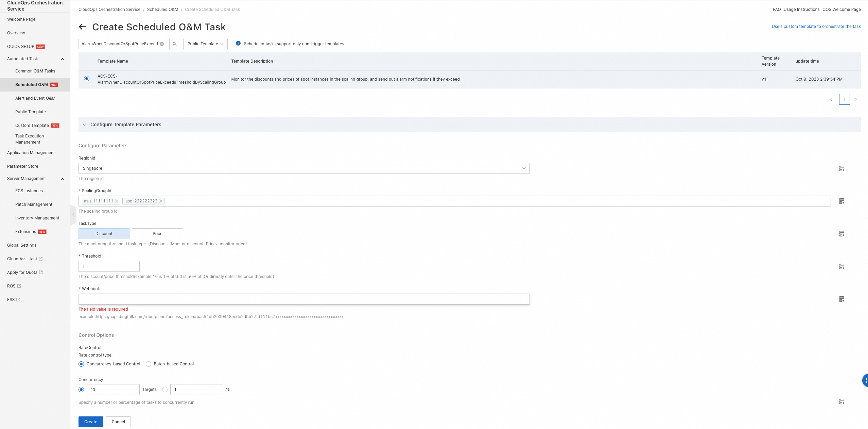Remove the asg-222222222 tag
This screenshot has width=868, height=429.
click(161, 201)
